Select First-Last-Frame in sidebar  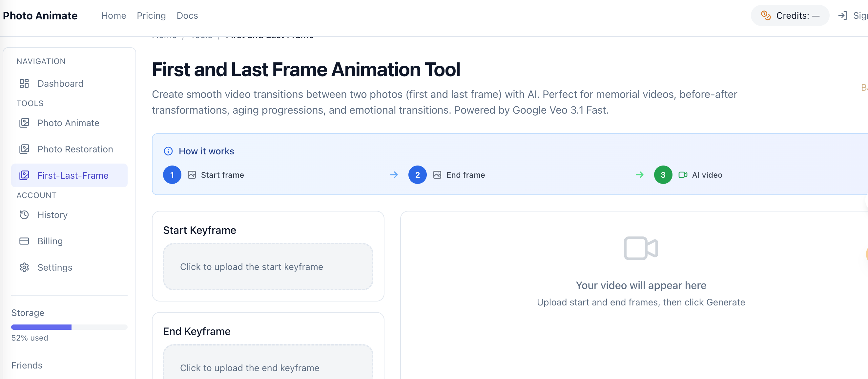click(x=70, y=175)
